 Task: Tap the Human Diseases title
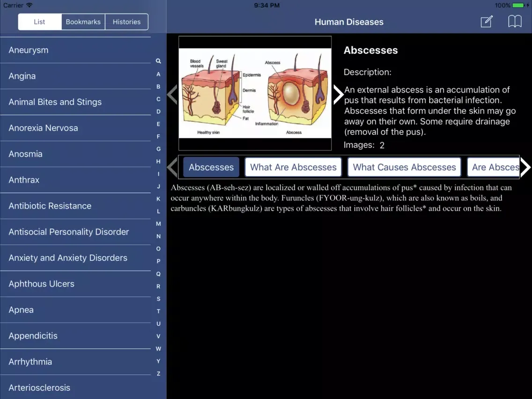point(349,22)
